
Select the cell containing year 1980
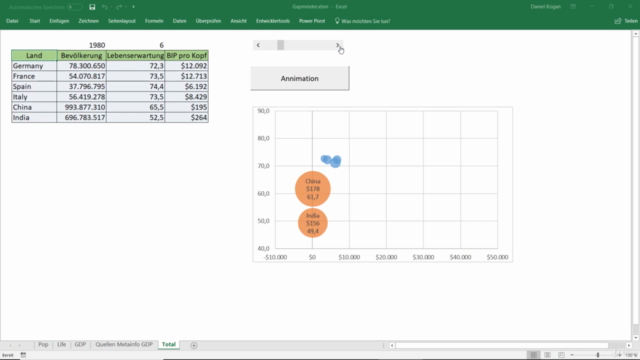[82, 45]
